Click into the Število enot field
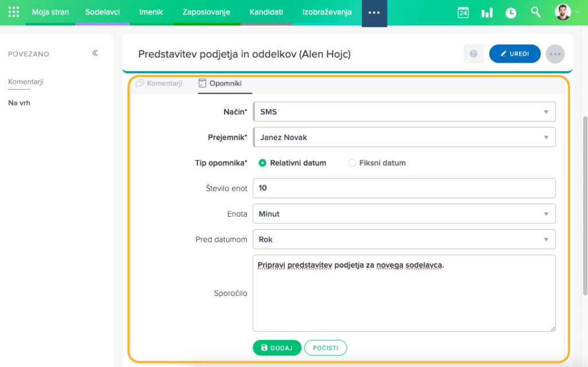The width and height of the screenshot is (588, 367). (404, 188)
